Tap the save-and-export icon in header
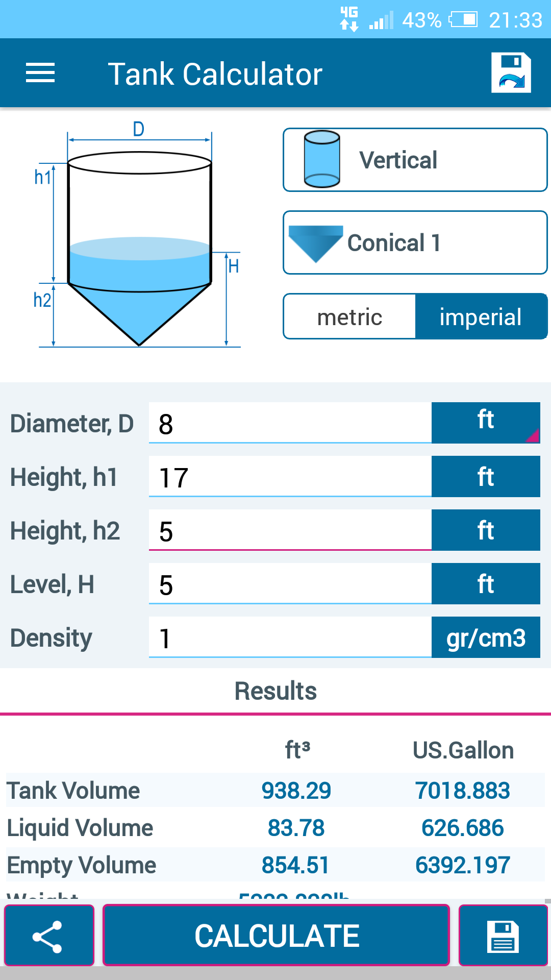 (x=511, y=73)
